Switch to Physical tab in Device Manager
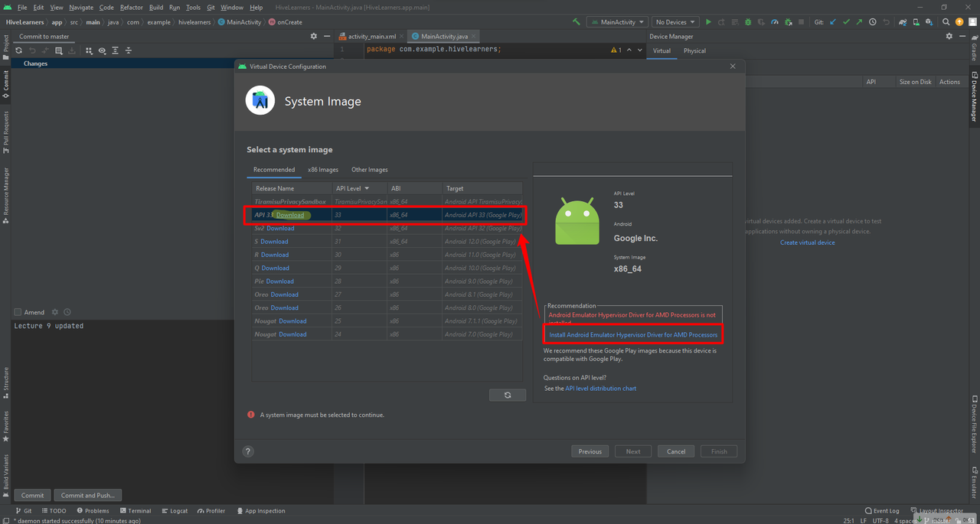980x524 pixels. coord(694,50)
